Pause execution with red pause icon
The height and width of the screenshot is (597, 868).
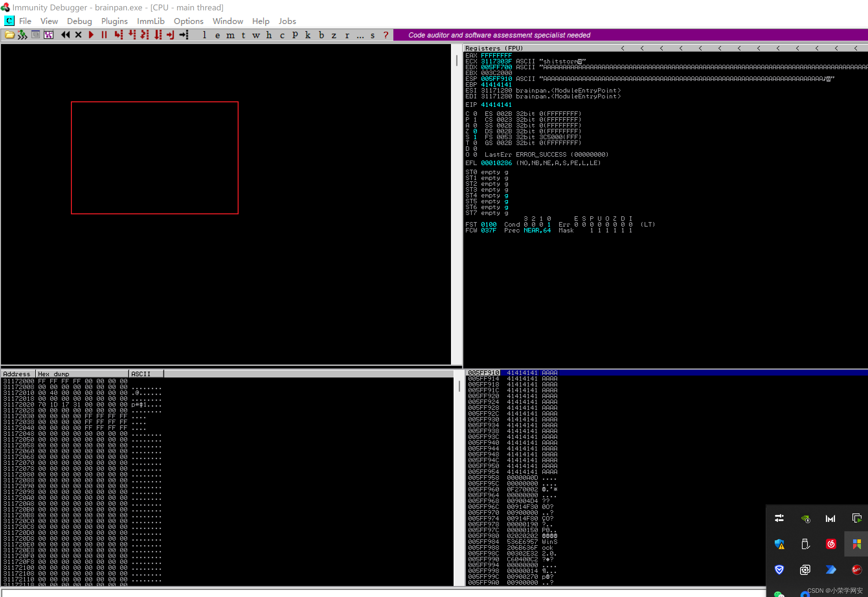[x=104, y=35]
